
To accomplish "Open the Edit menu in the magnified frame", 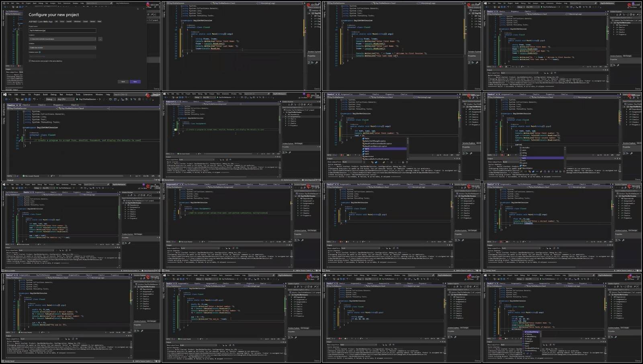I will [16, 95].
